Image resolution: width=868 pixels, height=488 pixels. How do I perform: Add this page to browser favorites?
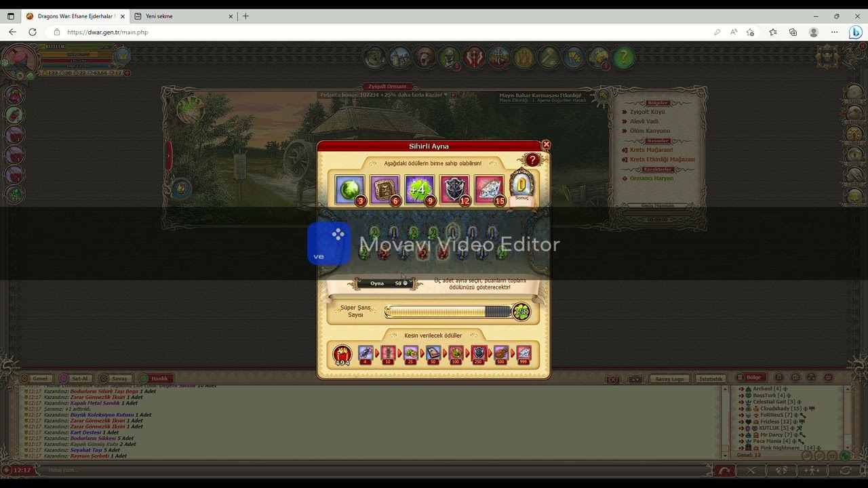[750, 32]
